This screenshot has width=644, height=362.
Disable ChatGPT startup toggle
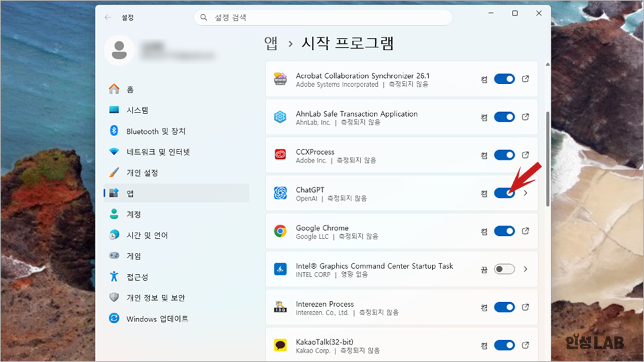(505, 193)
